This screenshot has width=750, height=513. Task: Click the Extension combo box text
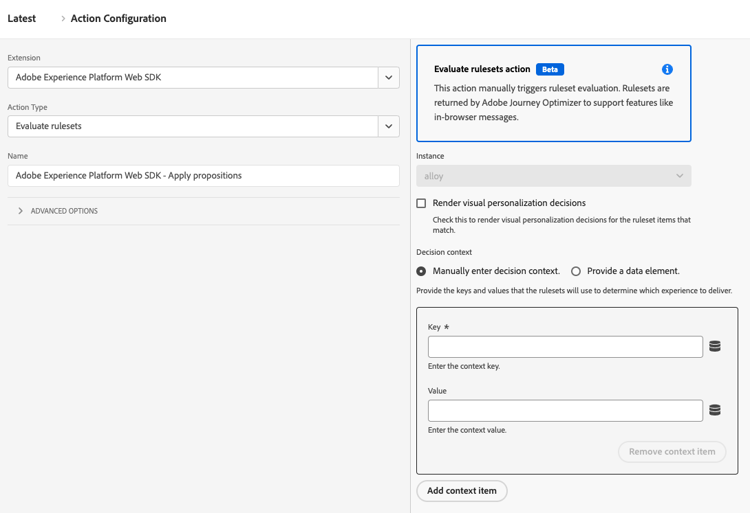click(x=192, y=78)
